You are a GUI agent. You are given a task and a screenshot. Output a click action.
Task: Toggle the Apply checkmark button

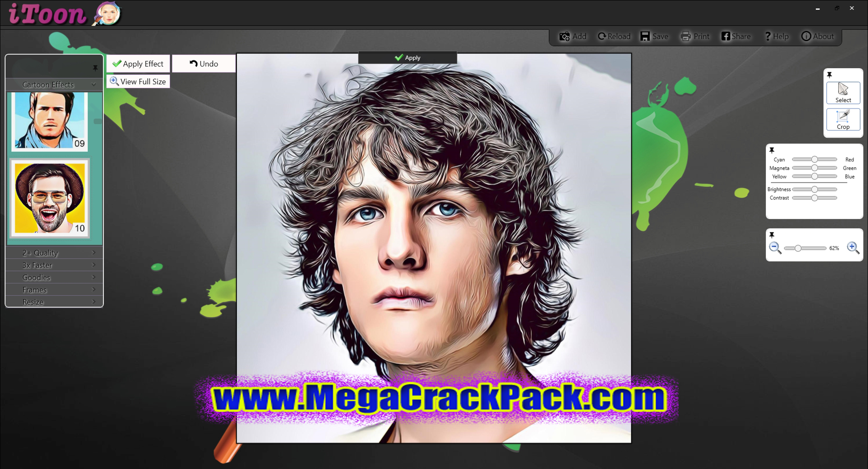point(408,57)
